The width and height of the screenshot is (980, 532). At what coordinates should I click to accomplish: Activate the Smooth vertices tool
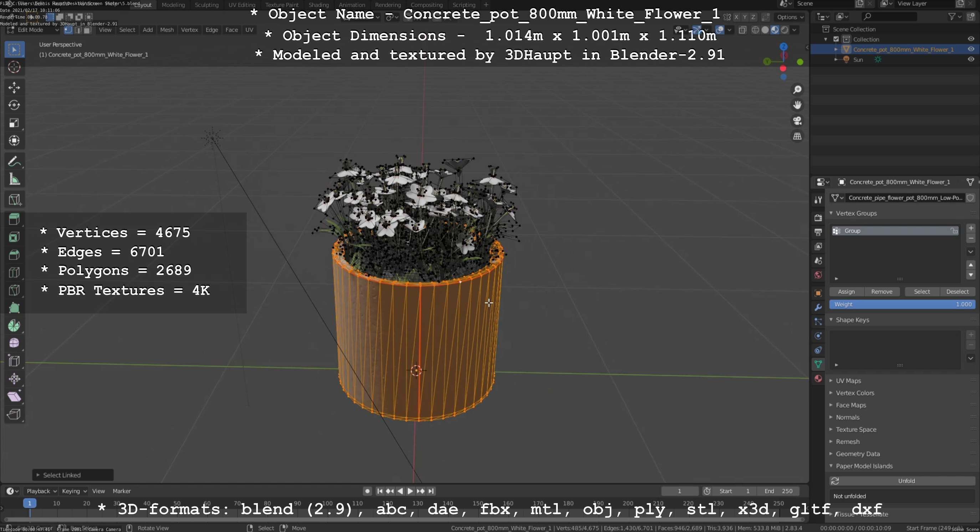point(15,343)
